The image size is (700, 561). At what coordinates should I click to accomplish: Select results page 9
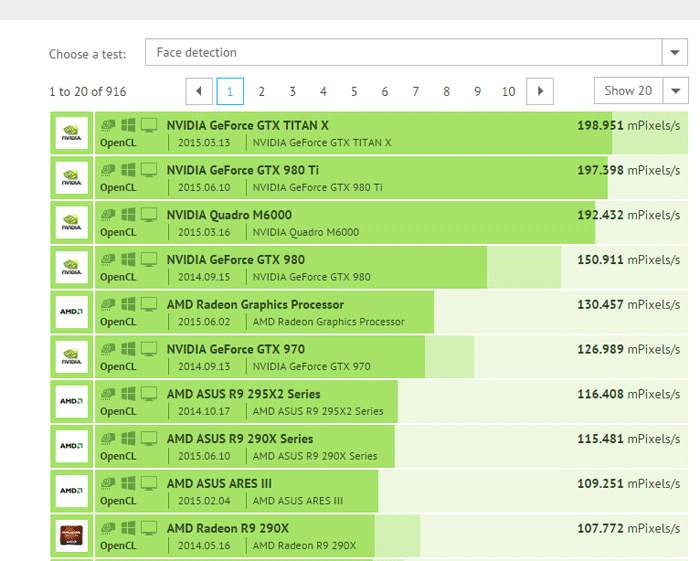click(x=477, y=91)
